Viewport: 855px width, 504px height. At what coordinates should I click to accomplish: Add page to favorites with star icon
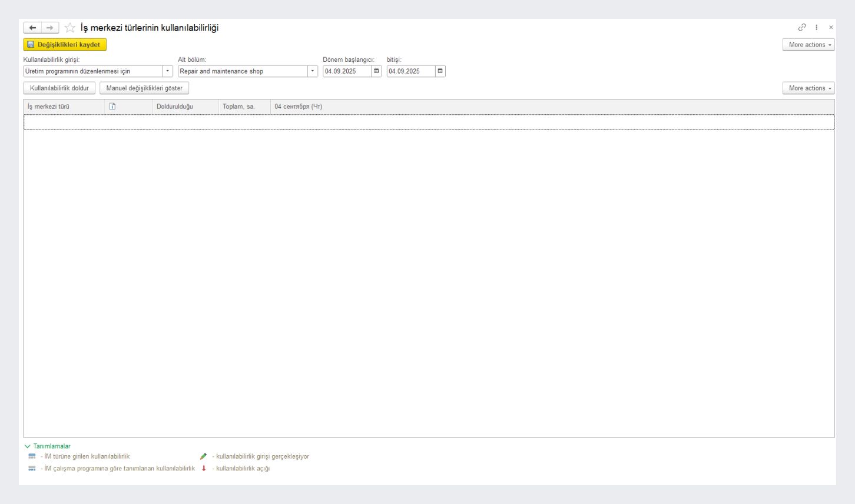pos(70,28)
